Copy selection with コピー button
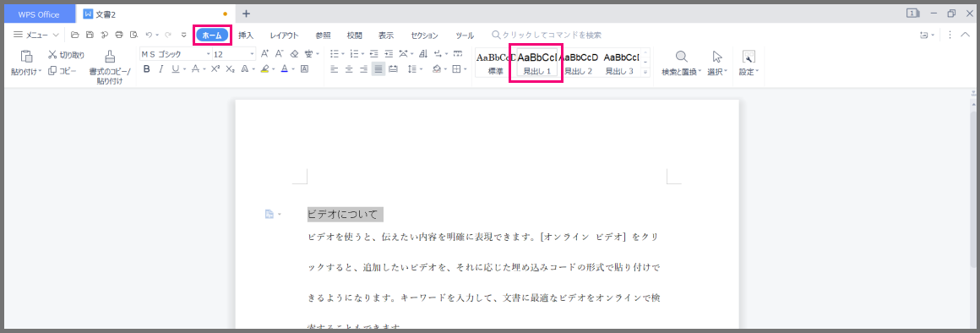980x333 pixels. pyautogui.click(x=63, y=71)
